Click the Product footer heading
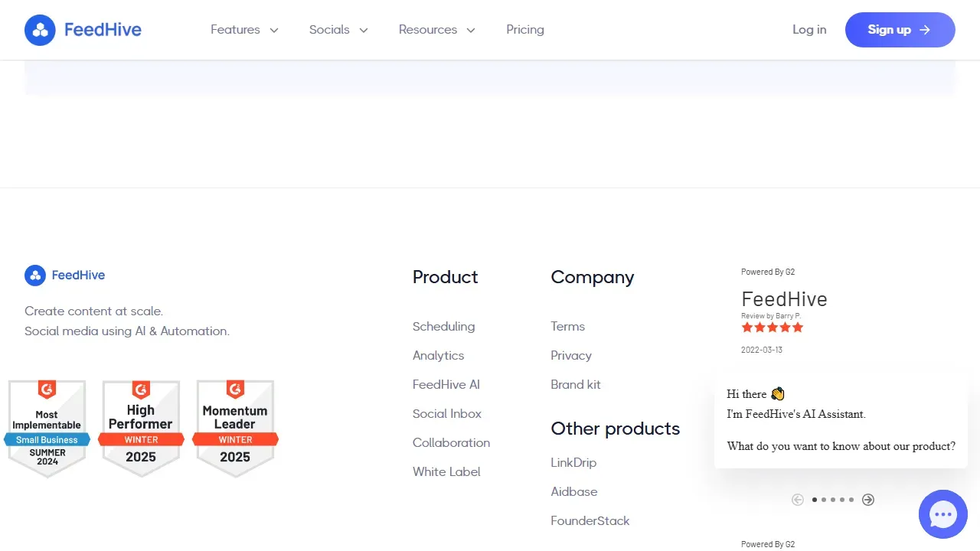This screenshot has width=980, height=551. (446, 277)
